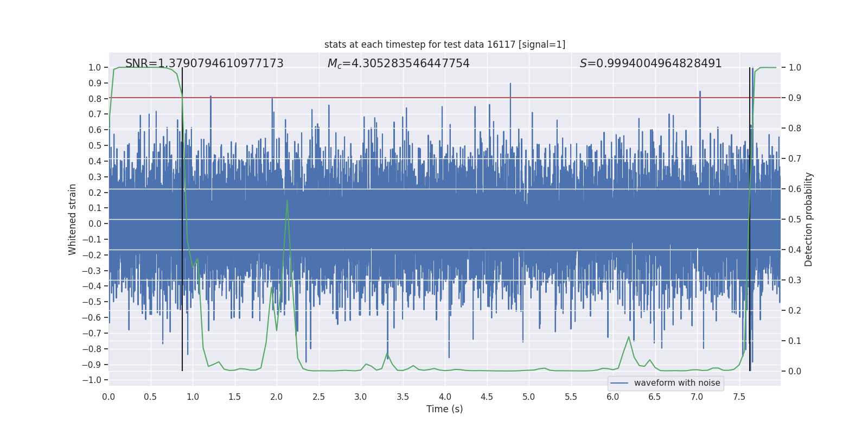
Task: Click the 'waveform with noise' legend label
Action: pos(676,383)
